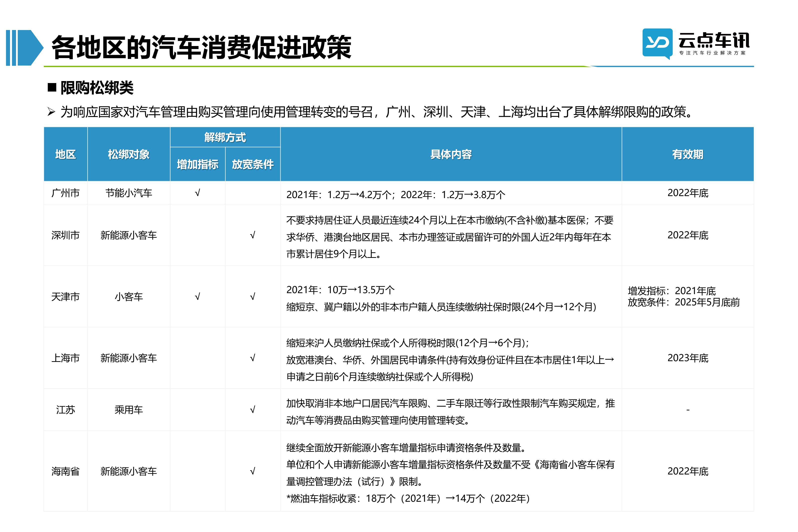Select the tagline 专注汽车行业解决方案
Viewport: 798px width, 532px height.
(x=712, y=53)
